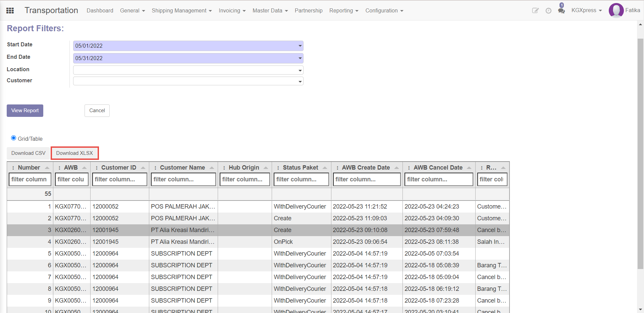The image size is (644, 313).
Task: Expand the General menu
Action: tap(132, 11)
